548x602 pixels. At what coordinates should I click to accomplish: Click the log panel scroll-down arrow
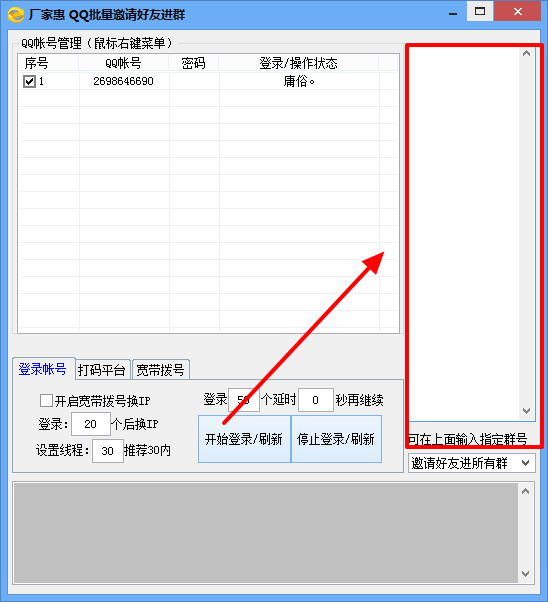tap(526, 574)
